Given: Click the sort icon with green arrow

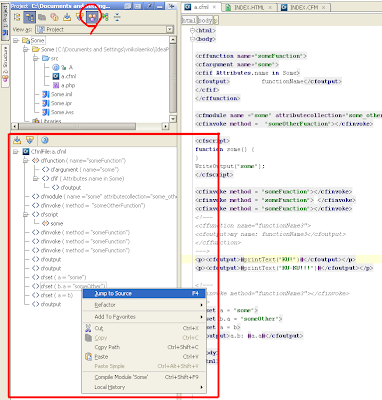Looking at the screenshot, I should 105,17.
